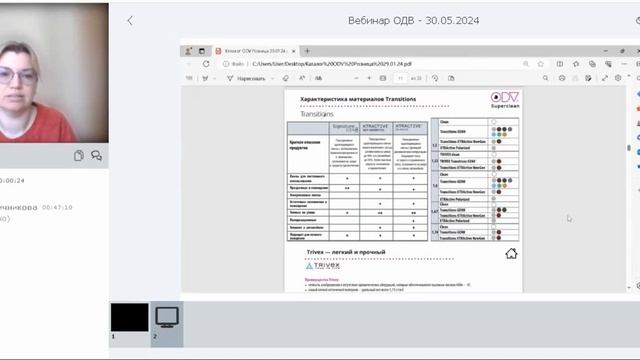Expand the highlight tool dropdown arrow

215,78
